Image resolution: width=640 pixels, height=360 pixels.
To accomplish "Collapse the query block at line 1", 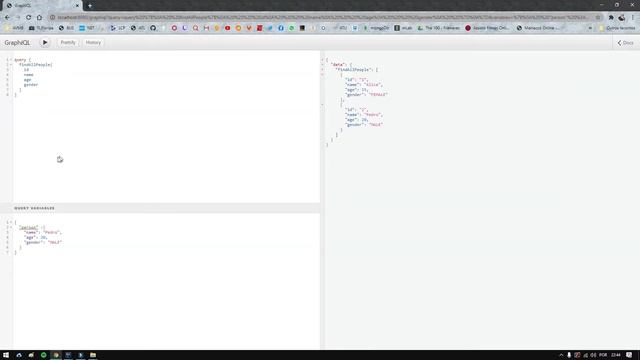I will [11, 60].
